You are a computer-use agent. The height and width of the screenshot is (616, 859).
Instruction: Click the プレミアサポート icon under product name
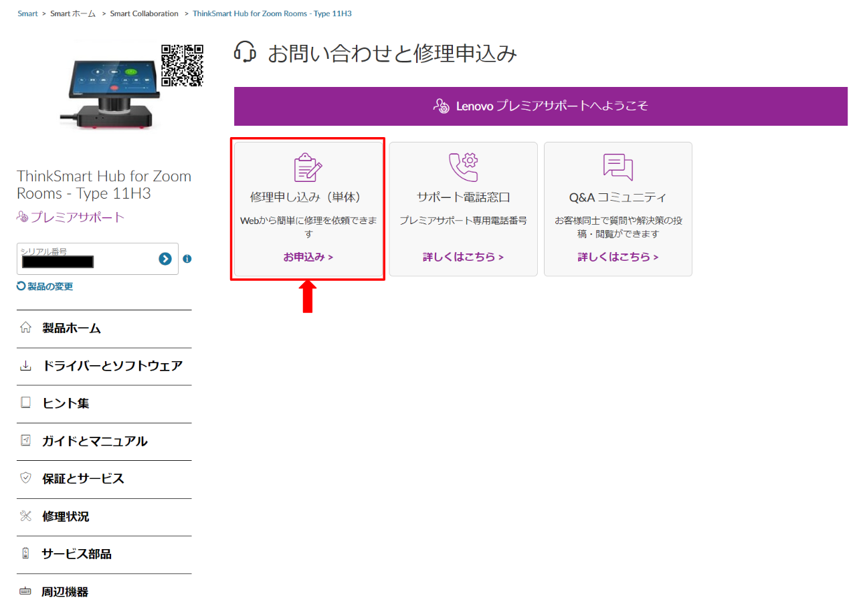[x=23, y=217]
